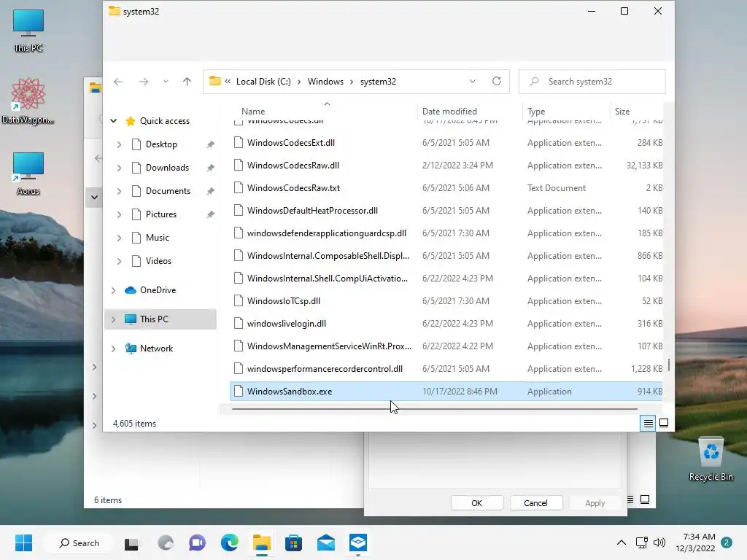
Task: Open Music in navigation pane
Action: pos(158,238)
